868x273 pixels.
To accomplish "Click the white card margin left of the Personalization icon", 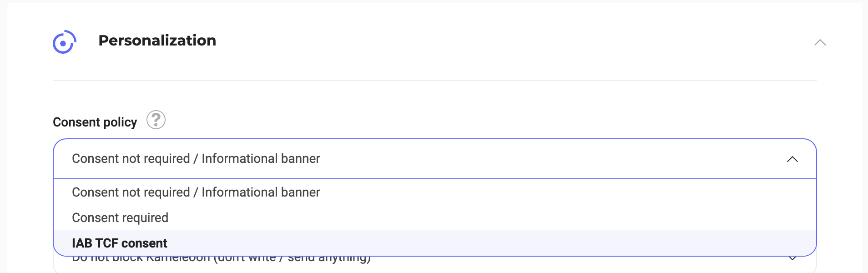I will click(30, 42).
